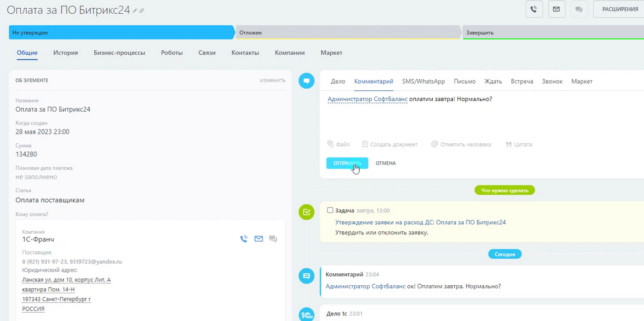Open chat with 1С-Франч via bubble icon

tap(273, 239)
